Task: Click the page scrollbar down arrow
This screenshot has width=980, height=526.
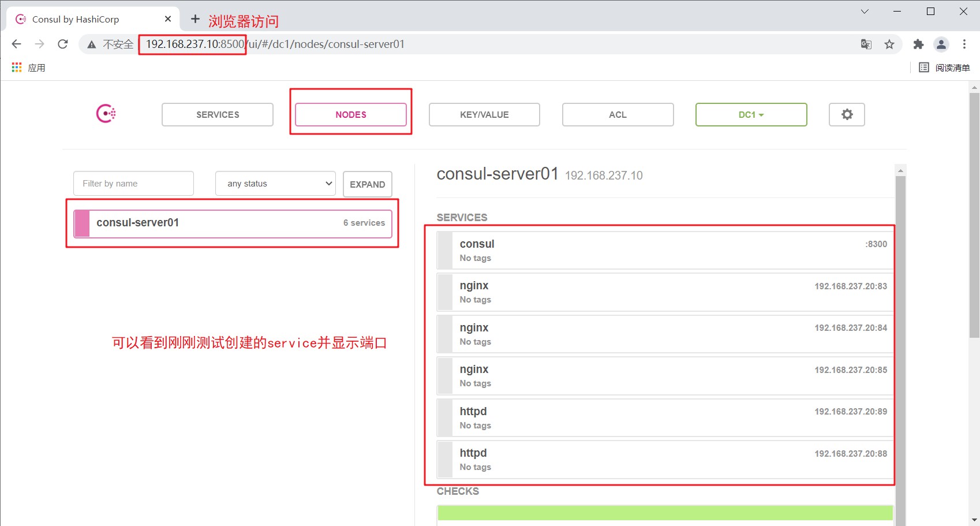Action: (974, 520)
